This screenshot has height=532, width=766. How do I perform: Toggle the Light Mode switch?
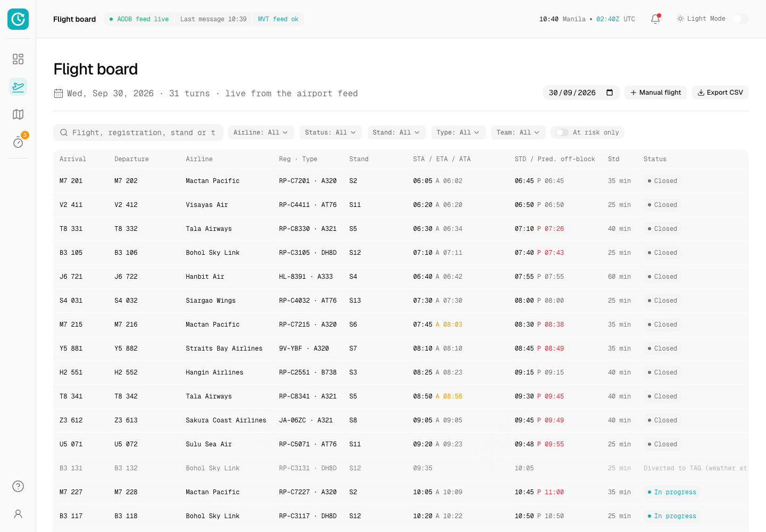pyautogui.click(x=740, y=19)
